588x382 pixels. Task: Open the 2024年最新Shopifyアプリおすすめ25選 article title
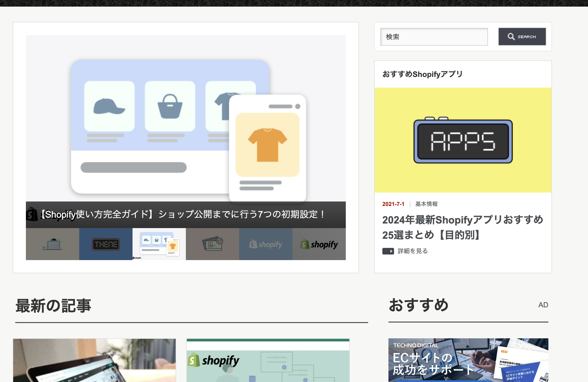[463, 227]
